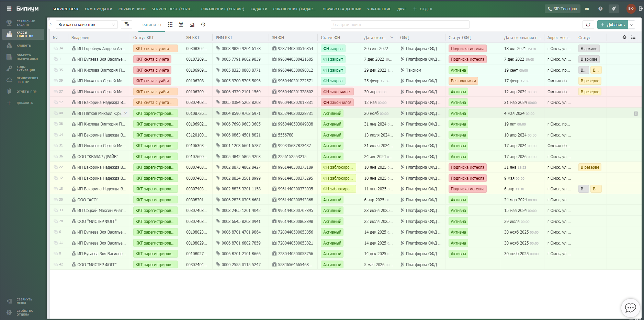Screen dimensions: 644x320
Task: Expand the Добавить button arrow
Action: (631, 25)
